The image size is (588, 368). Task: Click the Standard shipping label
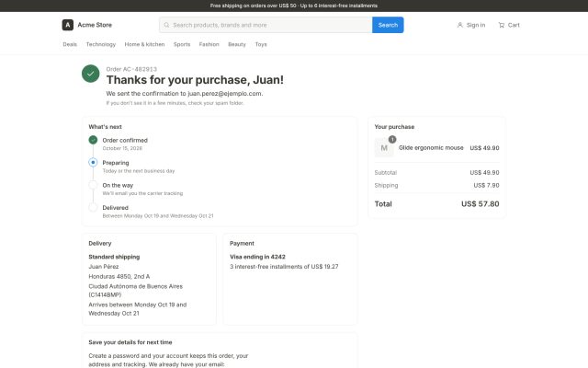114,257
